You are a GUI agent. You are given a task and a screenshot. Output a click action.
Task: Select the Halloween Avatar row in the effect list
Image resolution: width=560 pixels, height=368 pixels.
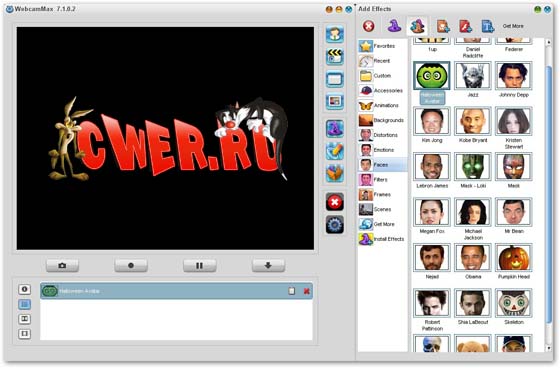[176, 291]
